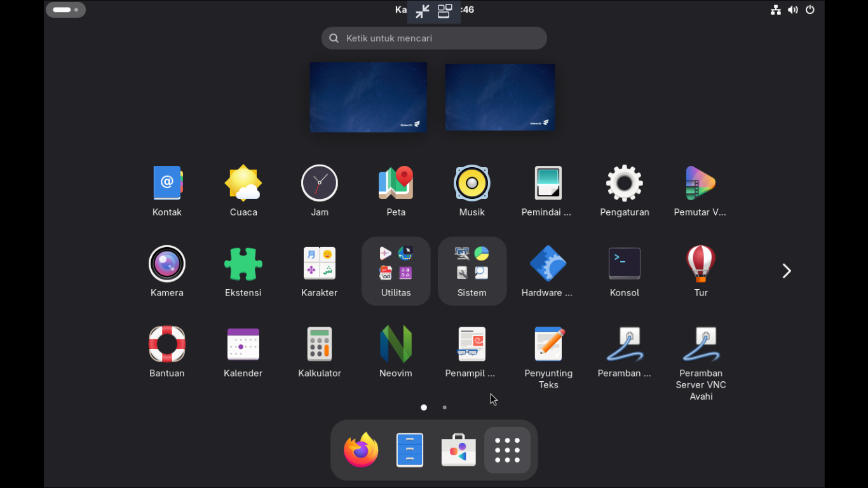
Task: Open the network status icon
Action: click(x=776, y=10)
